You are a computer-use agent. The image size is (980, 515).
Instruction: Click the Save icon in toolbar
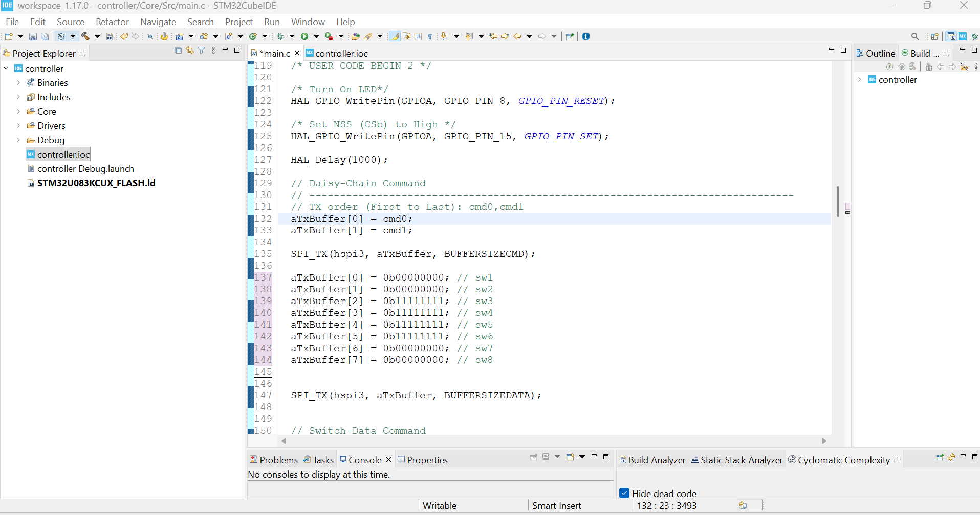click(x=33, y=36)
